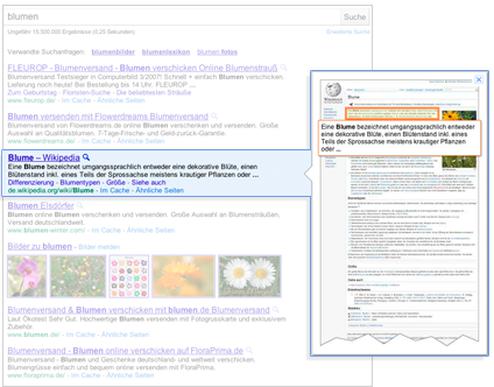Click the magnifier preview icon beside FLEUROP result
The image size is (494, 387).
[x=284, y=68]
